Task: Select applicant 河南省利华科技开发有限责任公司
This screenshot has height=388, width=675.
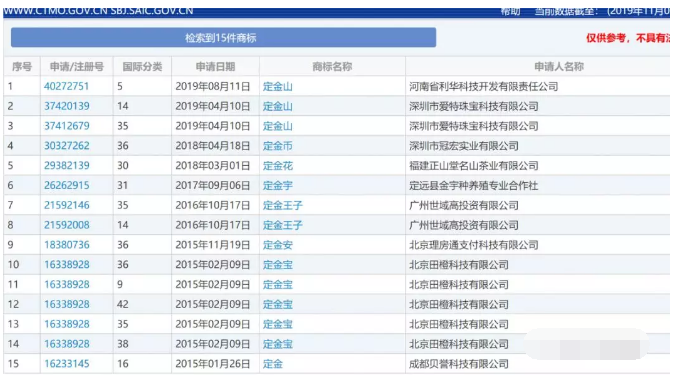Action: 483,86
